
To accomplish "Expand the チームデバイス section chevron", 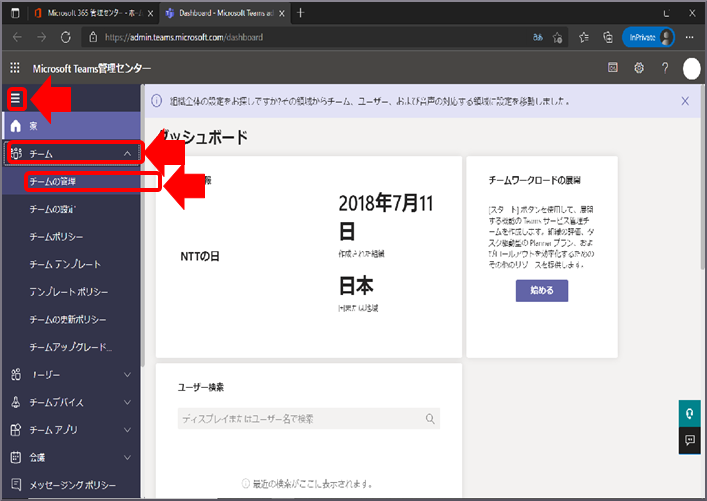I will [x=127, y=402].
